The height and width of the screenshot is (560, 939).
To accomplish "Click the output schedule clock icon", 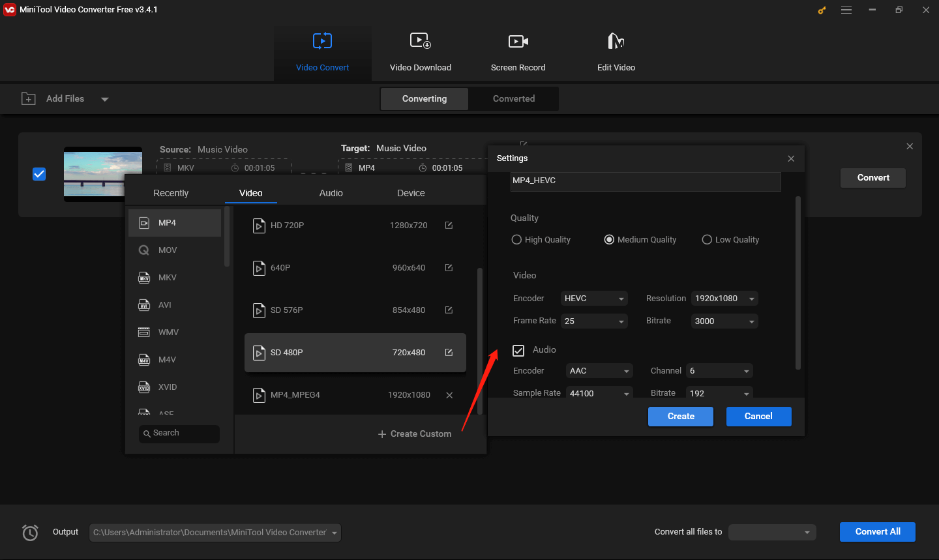I will point(30,533).
